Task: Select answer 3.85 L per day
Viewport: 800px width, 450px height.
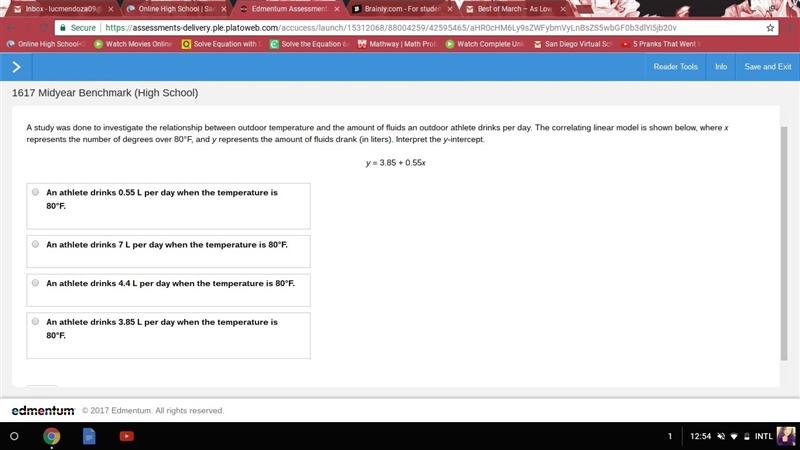Action: [x=35, y=322]
